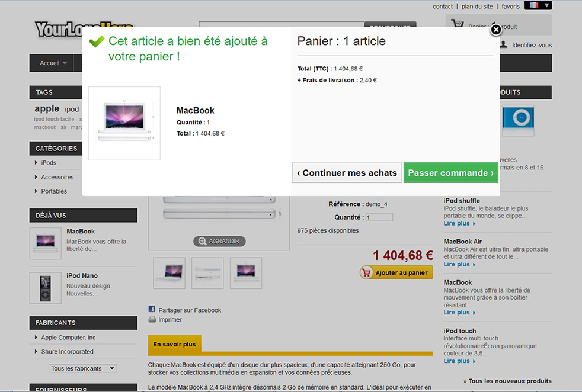This screenshot has height=392, width=582.
Task: Open MacBook Air product title
Action: click(x=462, y=242)
